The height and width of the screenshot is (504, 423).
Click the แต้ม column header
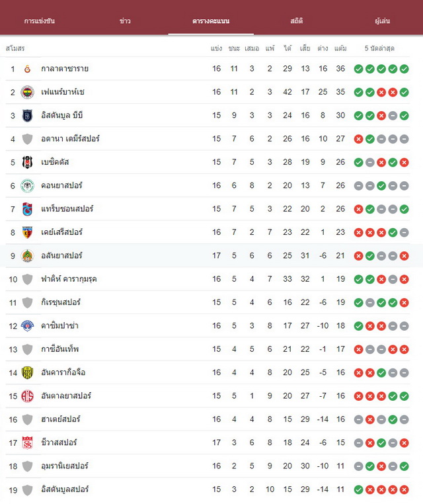tap(340, 48)
